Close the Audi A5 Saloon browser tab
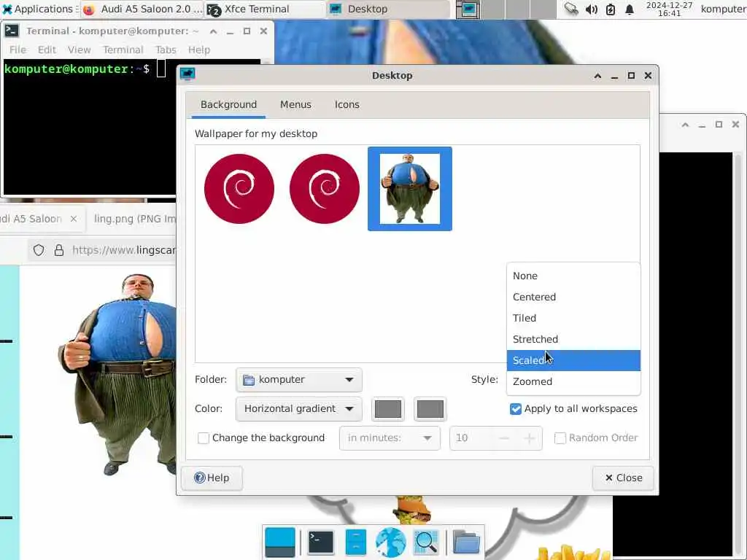Viewport: 747px width, 560px height. [74, 219]
